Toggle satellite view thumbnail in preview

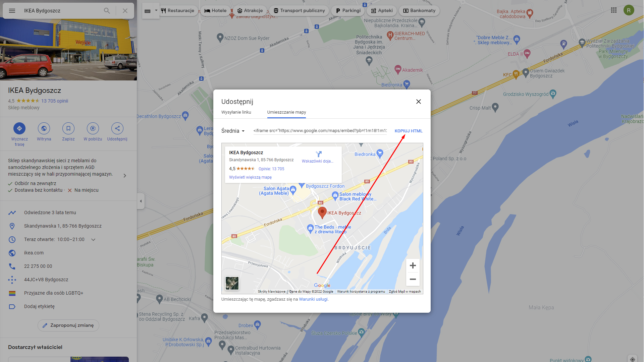point(232,283)
